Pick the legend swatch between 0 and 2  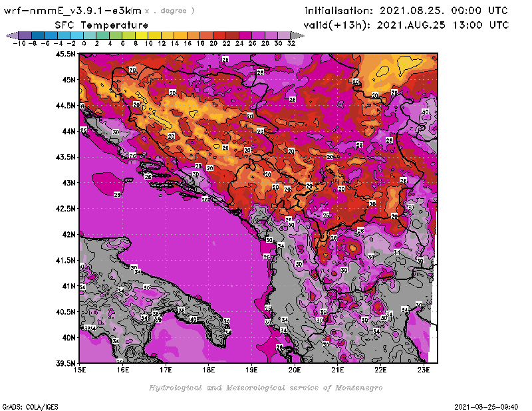coord(90,35)
